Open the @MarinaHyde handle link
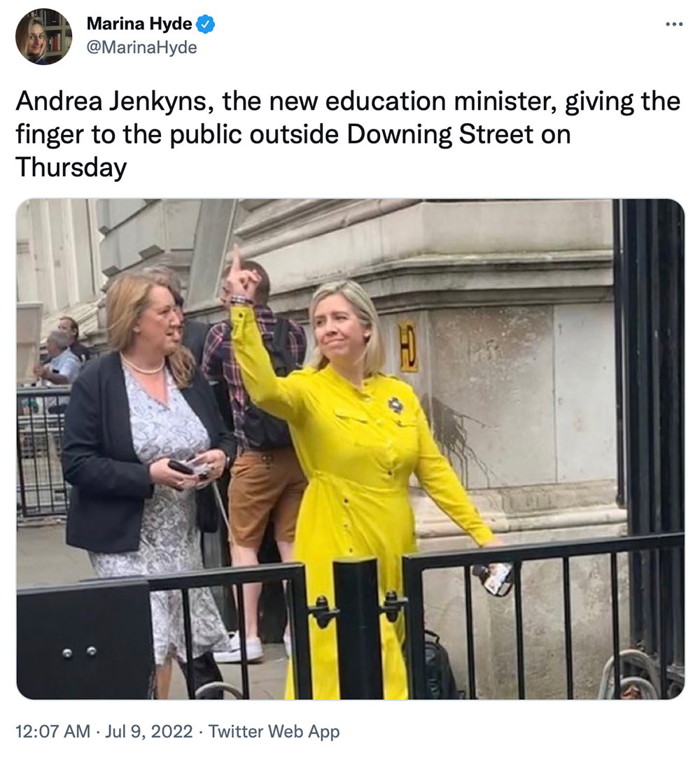Viewport: 700px width, 760px height. tap(141, 48)
